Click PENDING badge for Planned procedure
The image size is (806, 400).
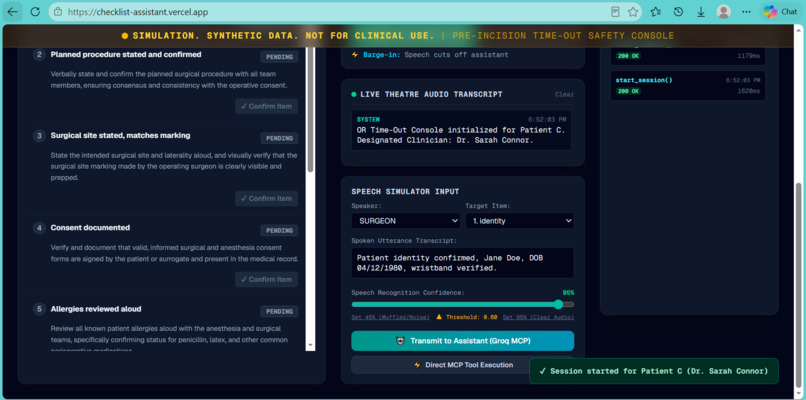279,57
